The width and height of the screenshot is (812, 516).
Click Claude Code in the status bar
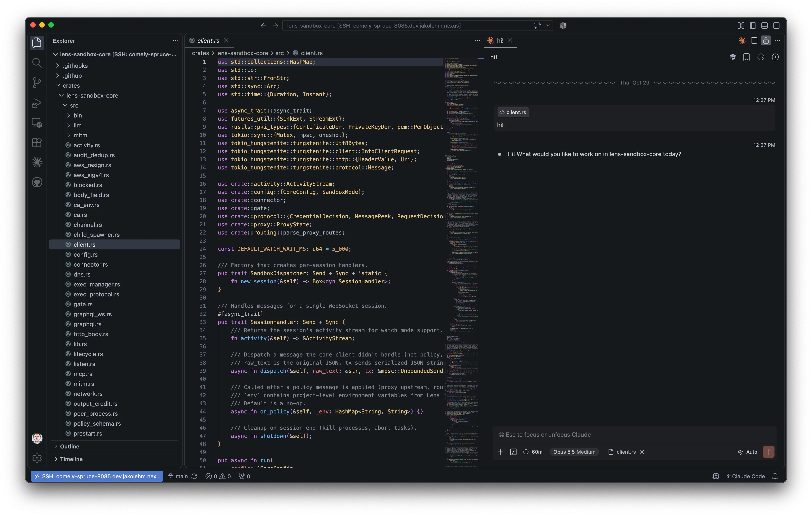745,476
